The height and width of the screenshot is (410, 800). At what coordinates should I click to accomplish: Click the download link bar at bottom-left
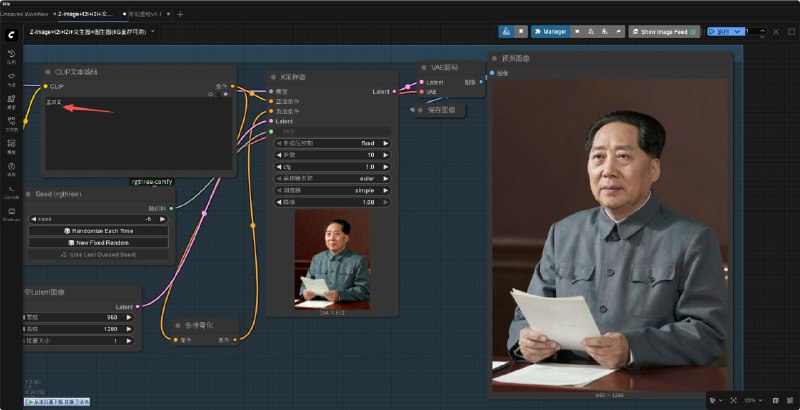57,402
